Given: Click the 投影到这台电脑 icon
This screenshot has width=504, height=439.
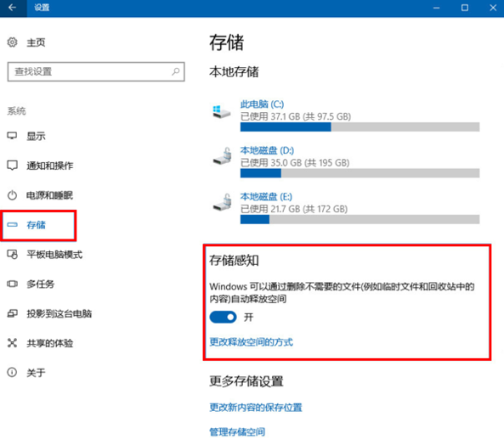Looking at the screenshot, I should click(12, 313).
